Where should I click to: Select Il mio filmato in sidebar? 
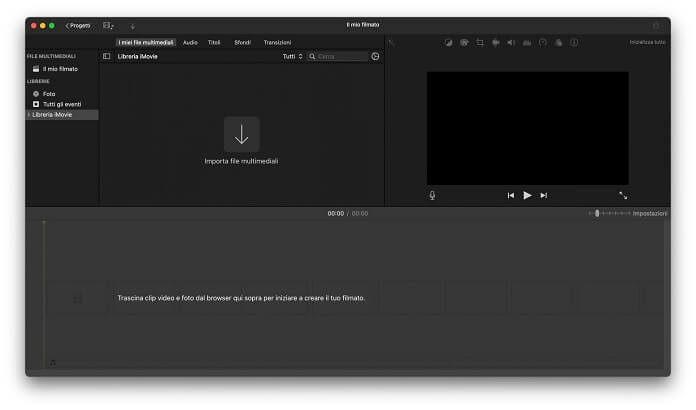click(62, 69)
